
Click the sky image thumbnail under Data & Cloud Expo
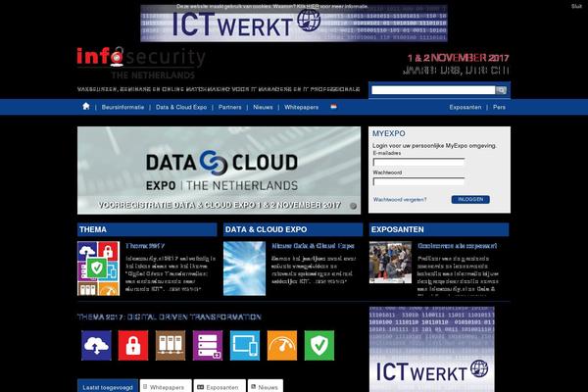[244, 269]
